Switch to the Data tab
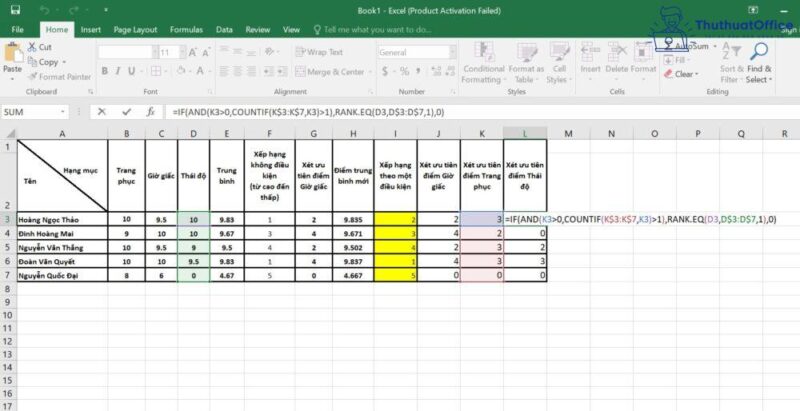 pos(224,30)
